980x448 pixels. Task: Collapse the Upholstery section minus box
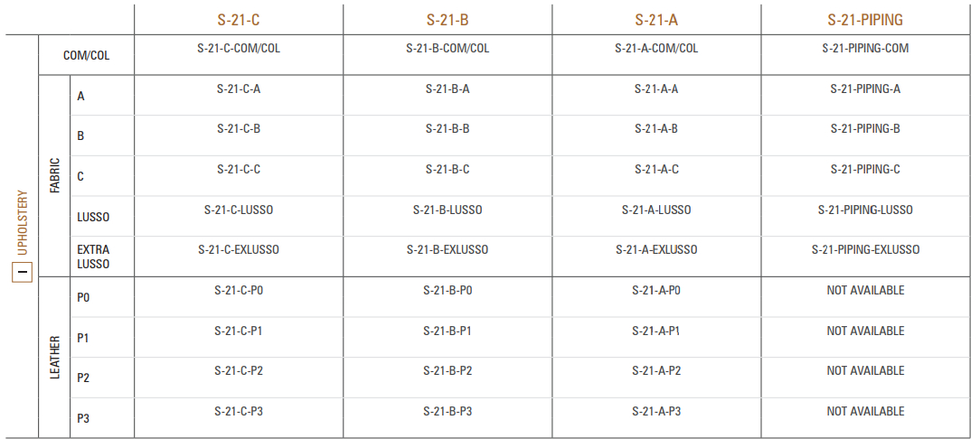point(23,272)
